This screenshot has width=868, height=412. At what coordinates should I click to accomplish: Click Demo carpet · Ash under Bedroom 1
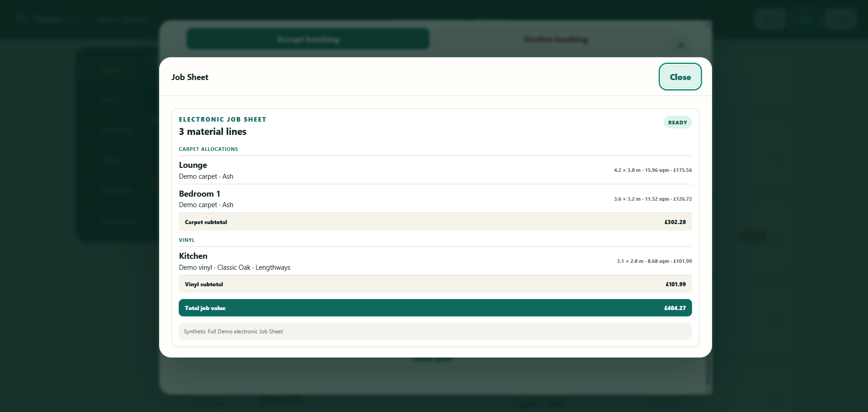(x=206, y=205)
